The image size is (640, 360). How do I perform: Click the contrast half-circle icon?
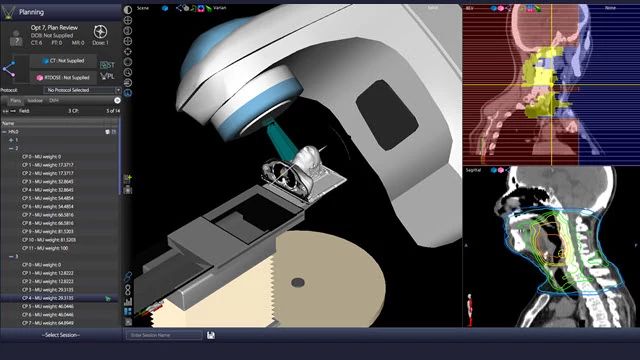coord(128,9)
